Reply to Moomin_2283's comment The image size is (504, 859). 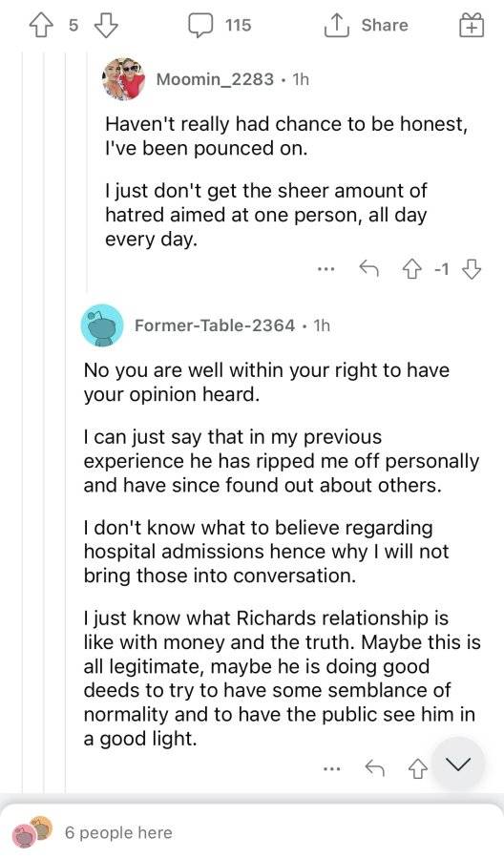pyautogui.click(x=369, y=269)
